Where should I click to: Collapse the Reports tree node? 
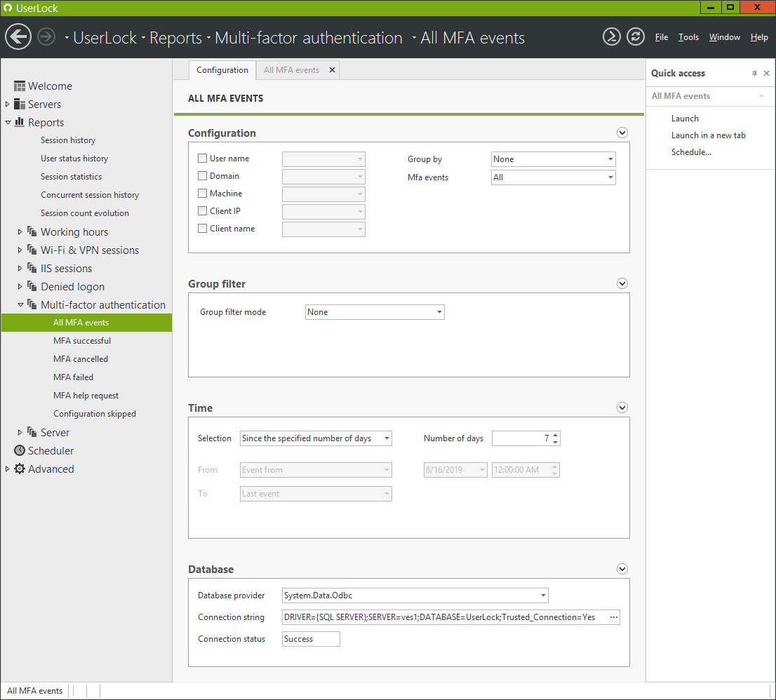pos(8,123)
